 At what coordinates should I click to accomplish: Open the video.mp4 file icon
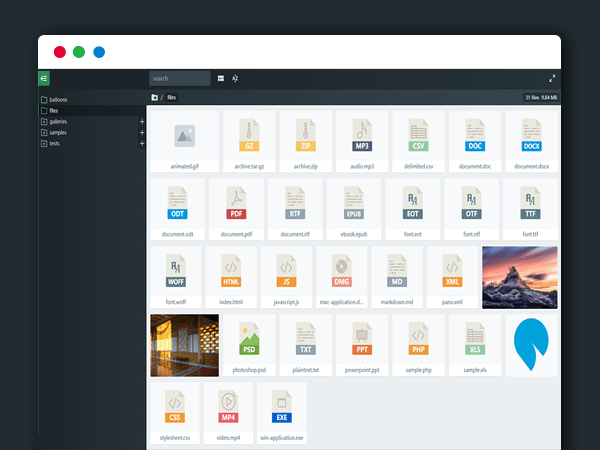coord(230,404)
